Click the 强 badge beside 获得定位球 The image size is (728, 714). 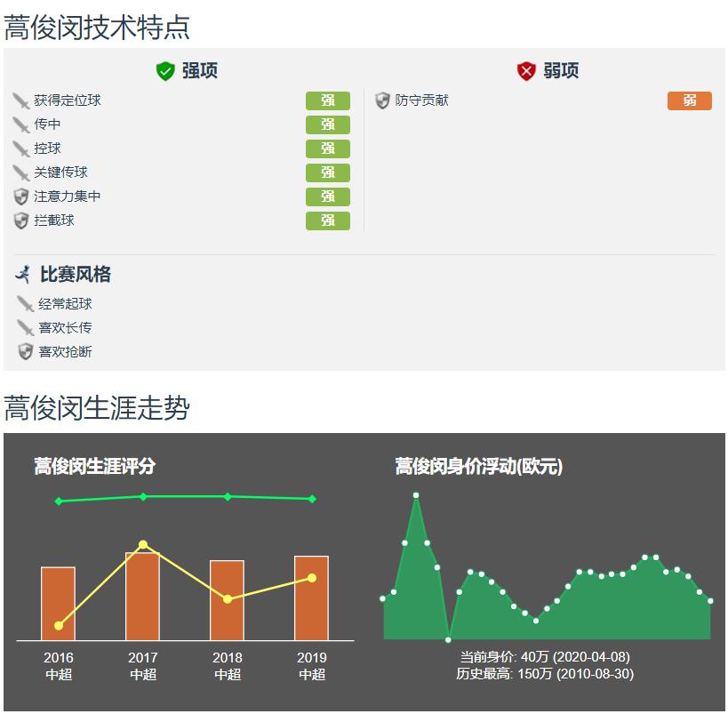(327, 100)
